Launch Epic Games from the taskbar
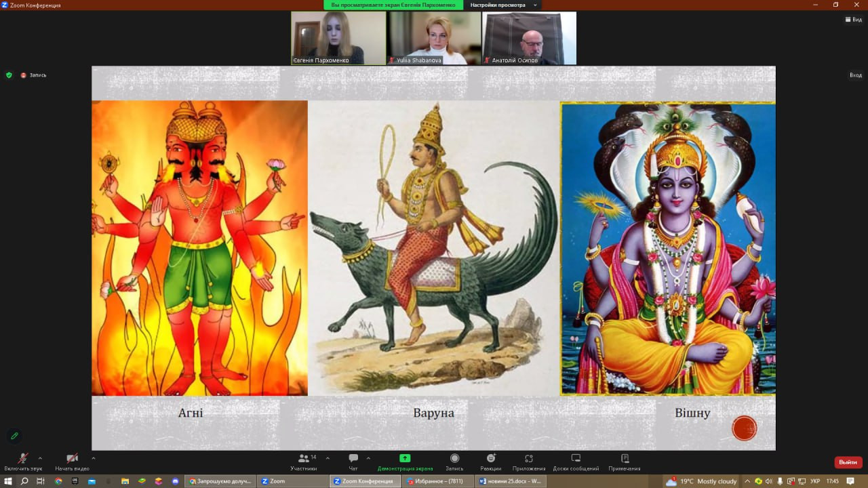Viewport: 868px width, 488px height. [75, 481]
